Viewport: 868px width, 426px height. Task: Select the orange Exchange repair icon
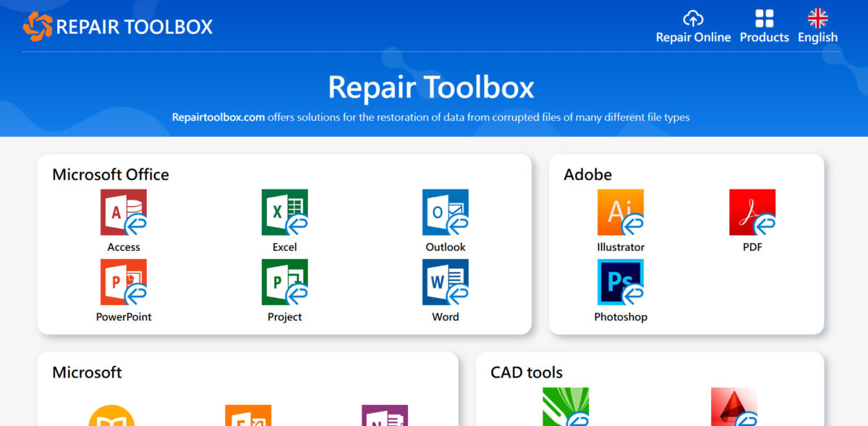point(249,416)
